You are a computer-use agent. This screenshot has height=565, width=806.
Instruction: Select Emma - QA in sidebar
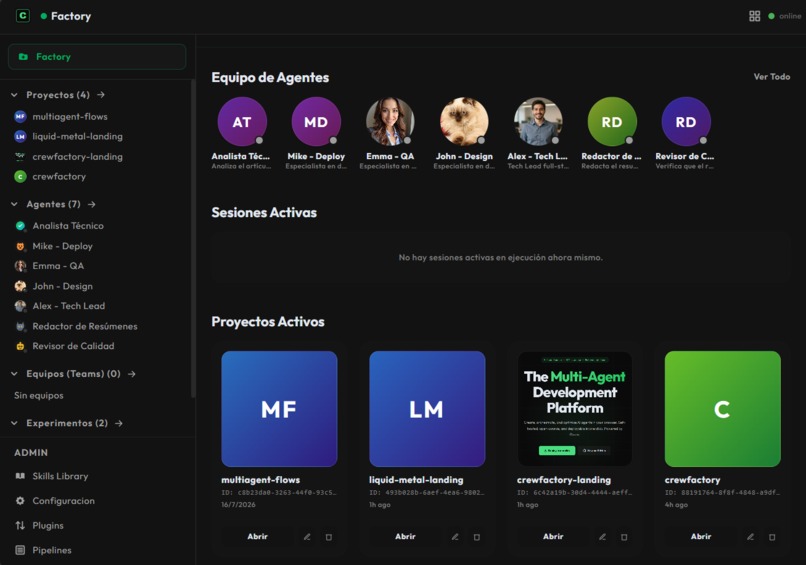coord(58,266)
